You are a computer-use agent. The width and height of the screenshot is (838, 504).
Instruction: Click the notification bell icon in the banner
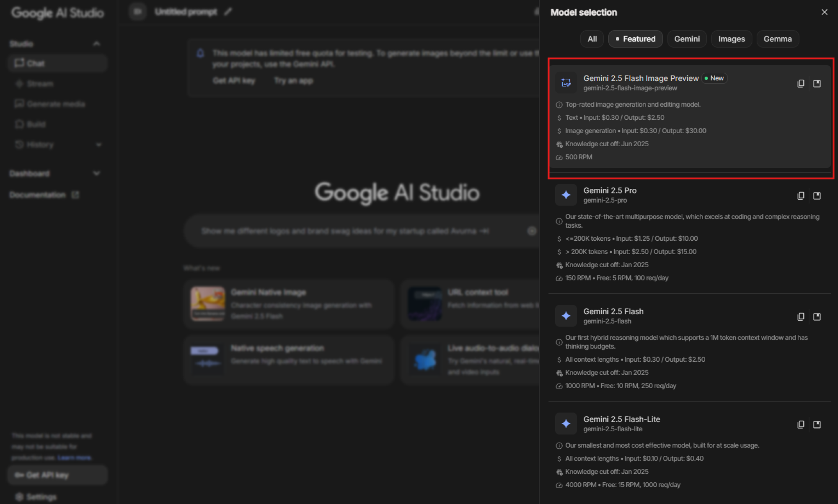200,53
